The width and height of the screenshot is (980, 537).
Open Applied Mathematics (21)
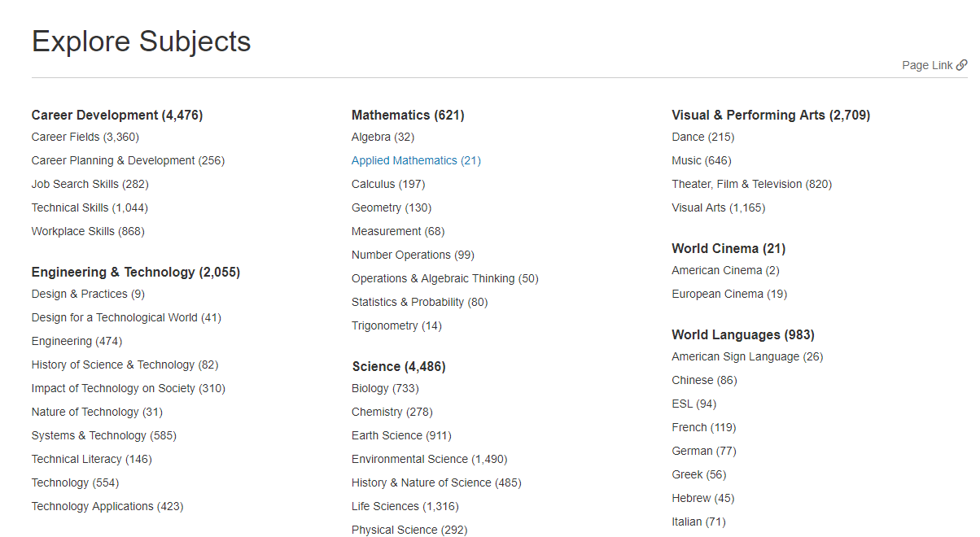click(x=416, y=160)
